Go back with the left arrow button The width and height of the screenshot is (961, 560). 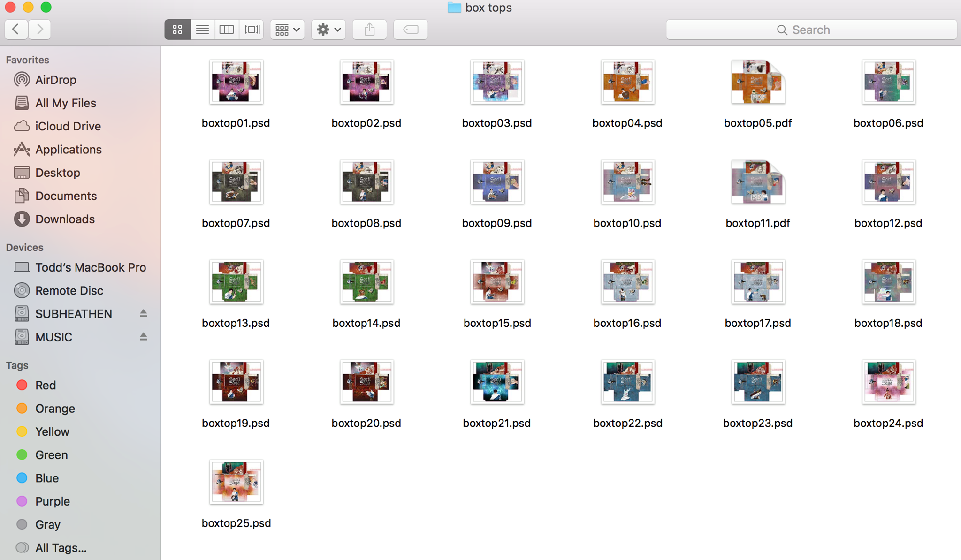(16, 30)
